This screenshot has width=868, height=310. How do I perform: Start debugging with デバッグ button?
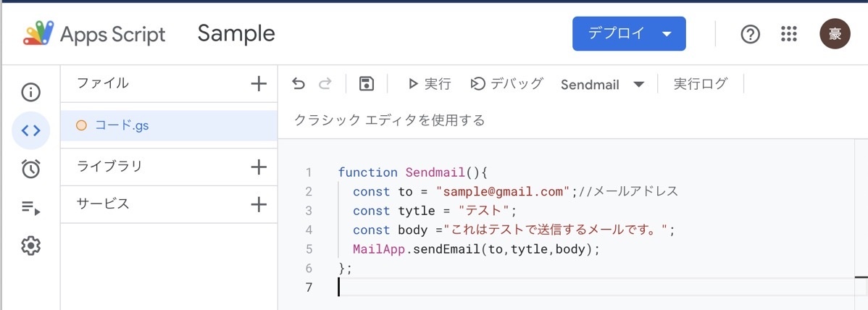pyautogui.click(x=506, y=84)
